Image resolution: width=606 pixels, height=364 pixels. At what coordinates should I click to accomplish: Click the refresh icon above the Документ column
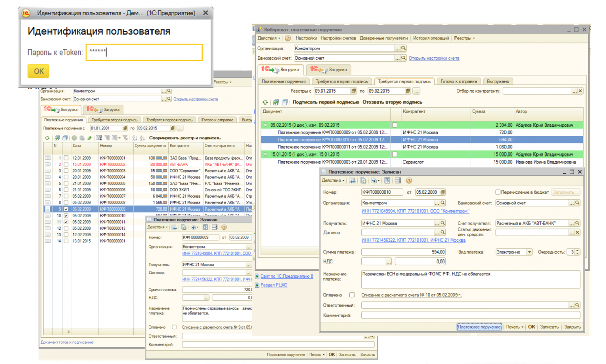pyautogui.click(x=265, y=102)
